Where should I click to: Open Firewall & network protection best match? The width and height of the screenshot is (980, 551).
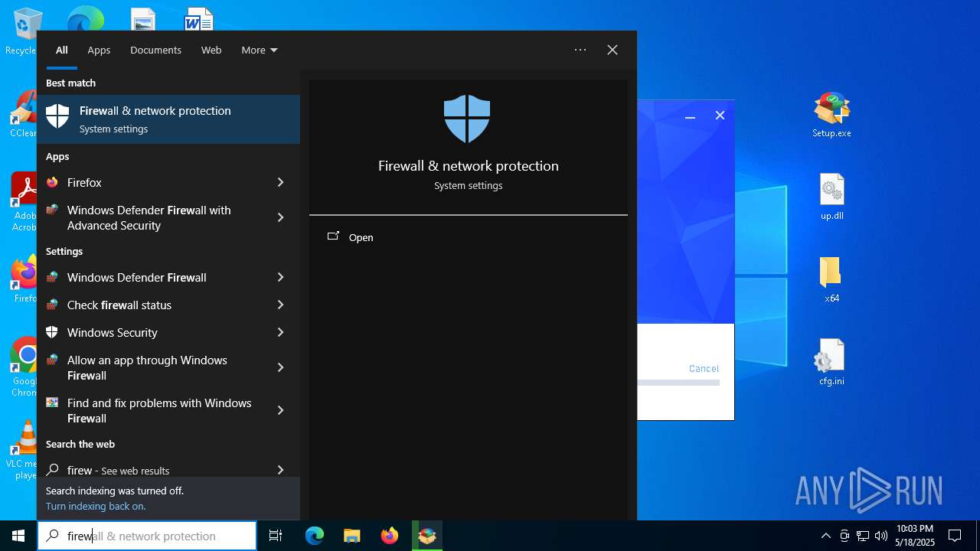[x=168, y=119]
